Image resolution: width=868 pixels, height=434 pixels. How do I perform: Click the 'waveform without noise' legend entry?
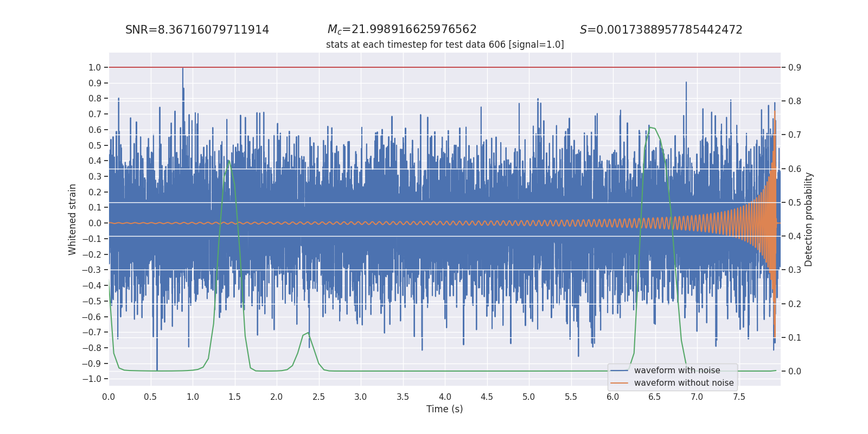684,383
